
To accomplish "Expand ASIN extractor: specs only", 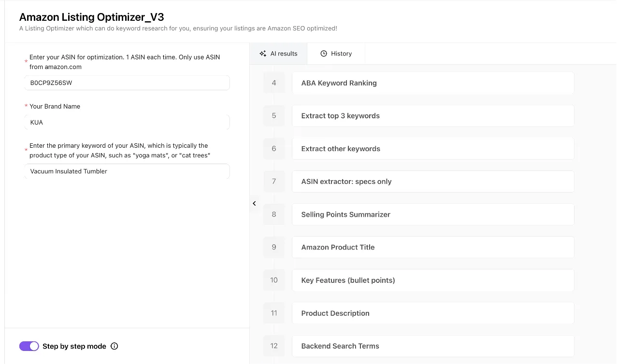I will [x=432, y=182].
